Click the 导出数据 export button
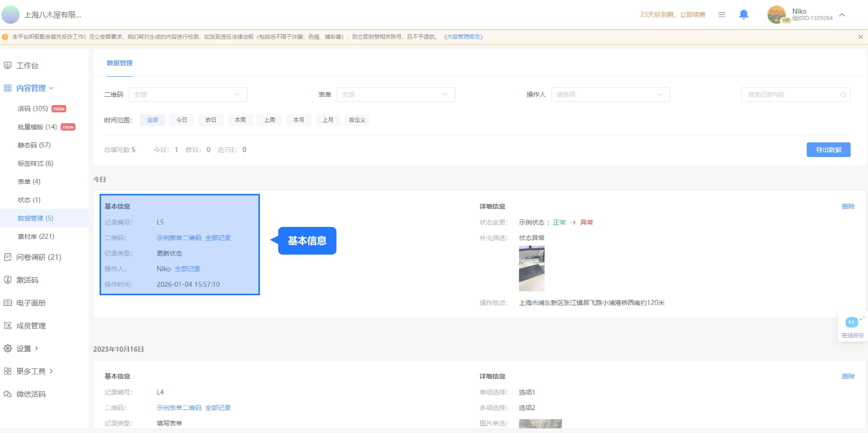Viewport: 868px width, 433px height. pos(828,150)
